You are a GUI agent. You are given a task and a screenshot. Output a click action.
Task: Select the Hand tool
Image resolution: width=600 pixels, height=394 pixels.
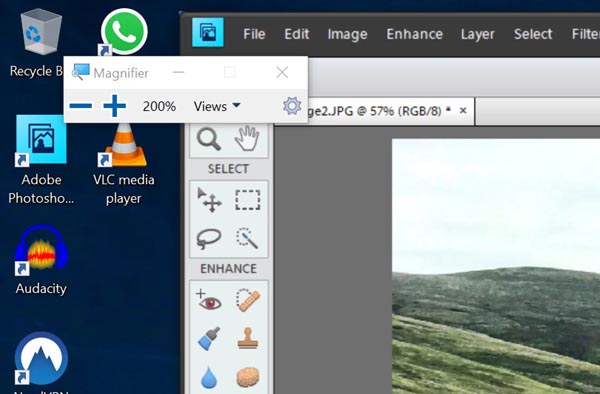click(x=247, y=138)
